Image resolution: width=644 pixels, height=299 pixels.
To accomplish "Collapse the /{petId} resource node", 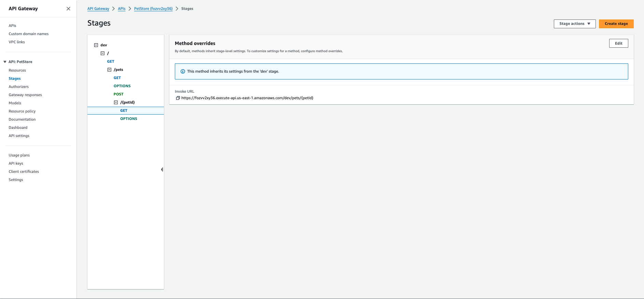I will 116,102.
